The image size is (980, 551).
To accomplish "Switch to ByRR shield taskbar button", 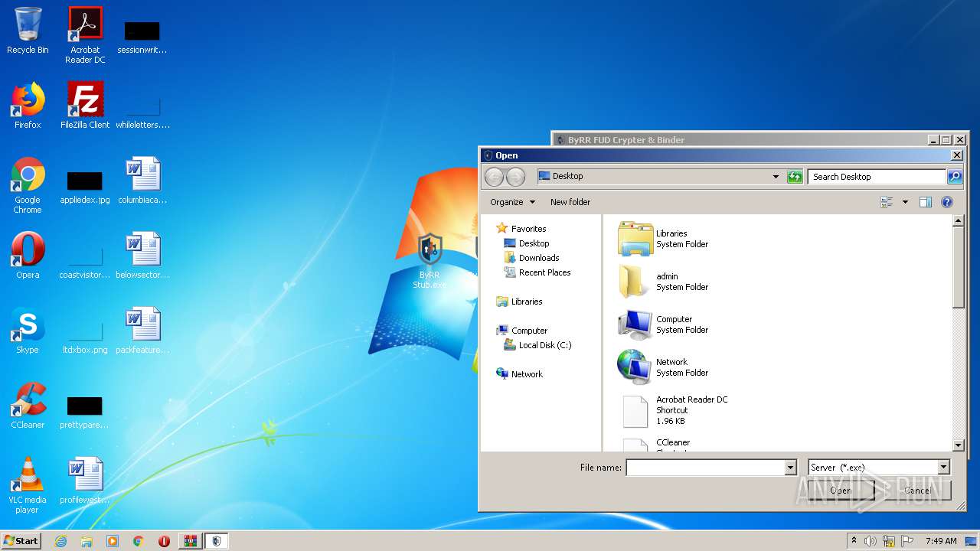I will click(x=216, y=541).
